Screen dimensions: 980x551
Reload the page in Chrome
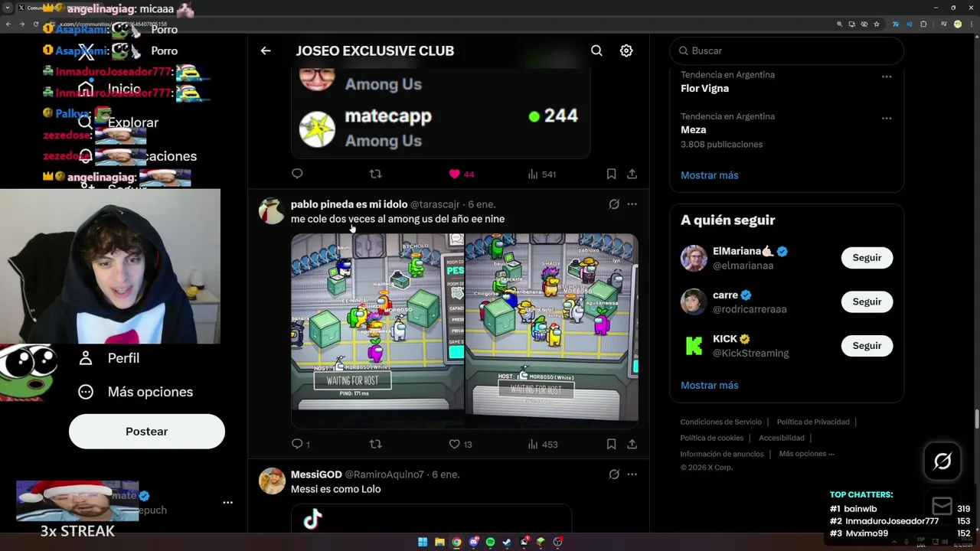pos(35,24)
